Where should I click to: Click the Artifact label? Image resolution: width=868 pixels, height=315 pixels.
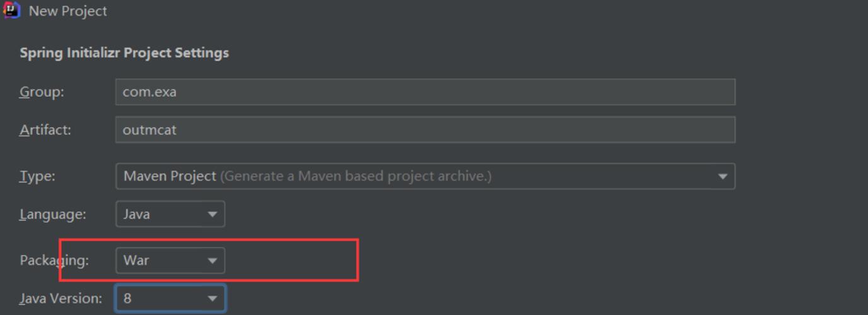45,130
